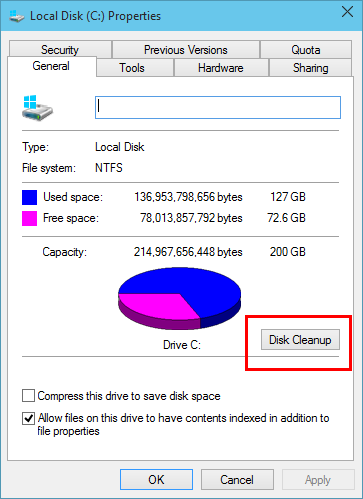Click the drive icon in the title bar
This screenshot has width=363, height=499.
click(x=17, y=16)
